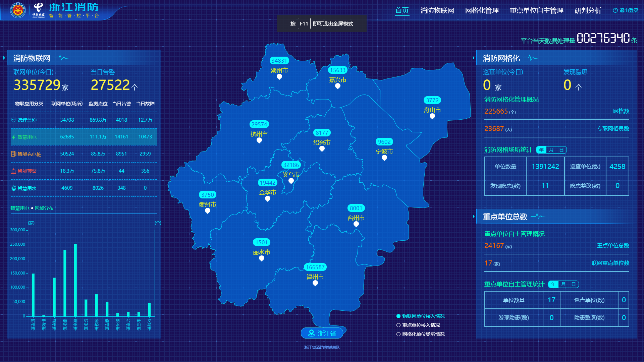The image size is (644, 362).
Task: Click the 湖州市 bar in the chart
Action: (x=75, y=280)
